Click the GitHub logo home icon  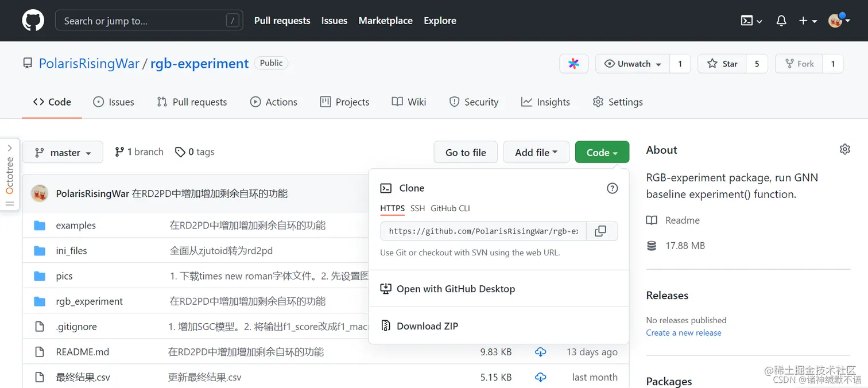[33, 21]
